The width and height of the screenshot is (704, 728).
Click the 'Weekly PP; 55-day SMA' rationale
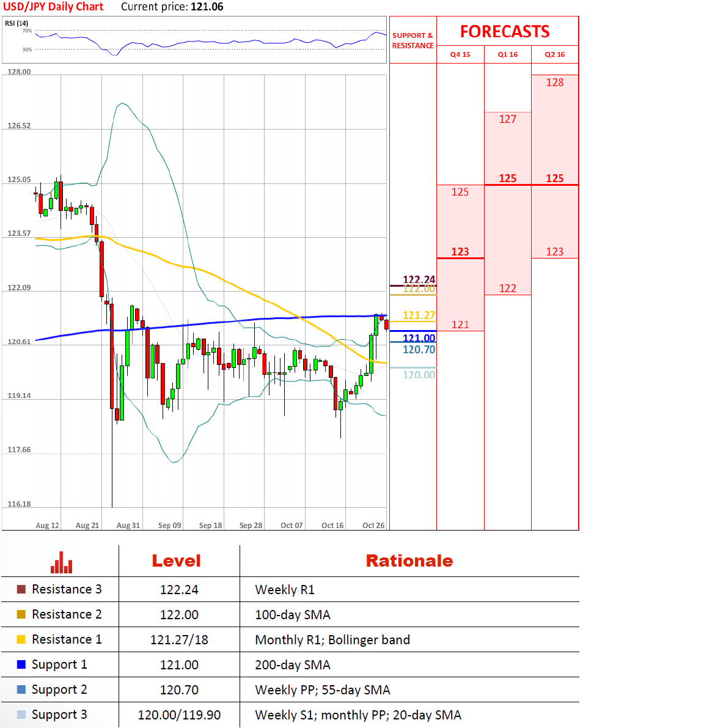coord(323,690)
